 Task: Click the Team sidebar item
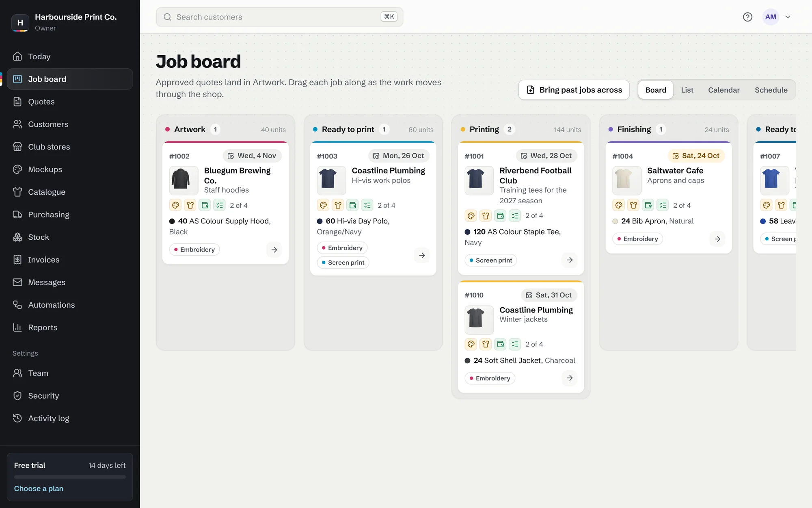70,373
